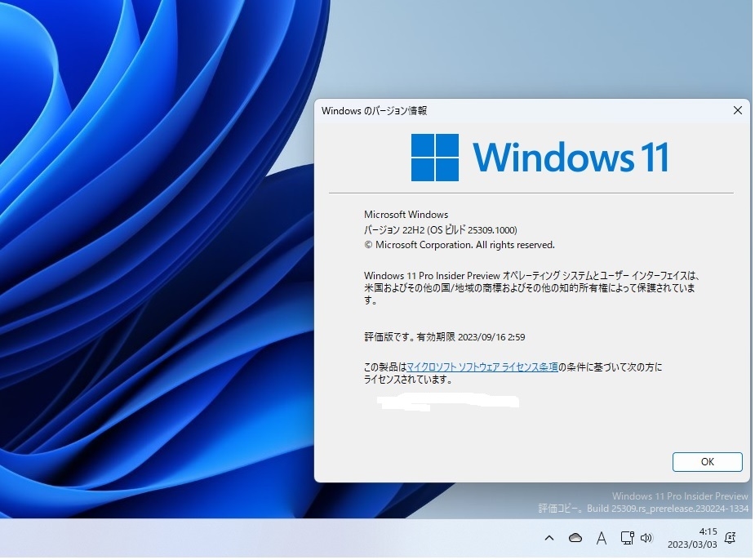Image resolution: width=755 pixels, height=560 pixels.
Task: Select the Microsoft Windows text line
Action: click(406, 215)
